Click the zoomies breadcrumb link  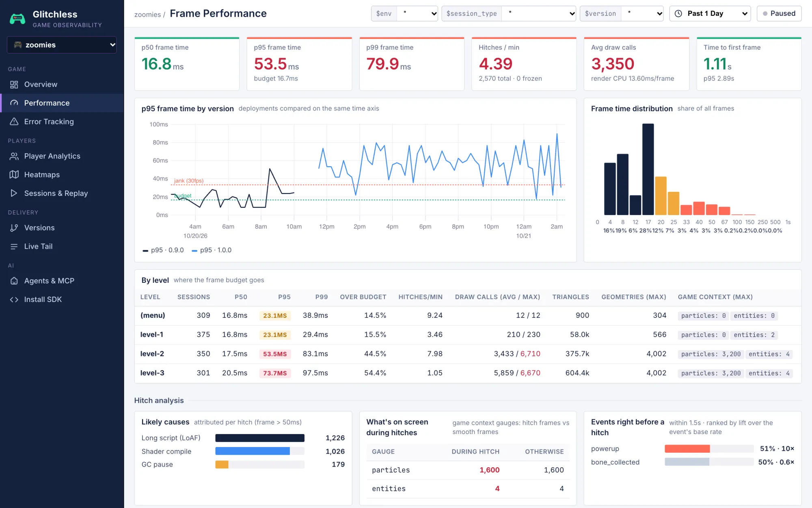[147, 15]
